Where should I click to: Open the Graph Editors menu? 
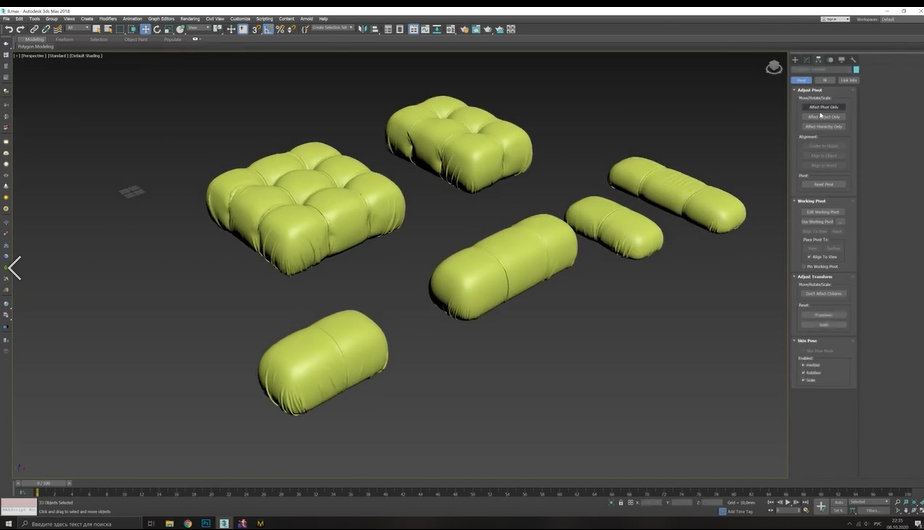click(161, 19)
